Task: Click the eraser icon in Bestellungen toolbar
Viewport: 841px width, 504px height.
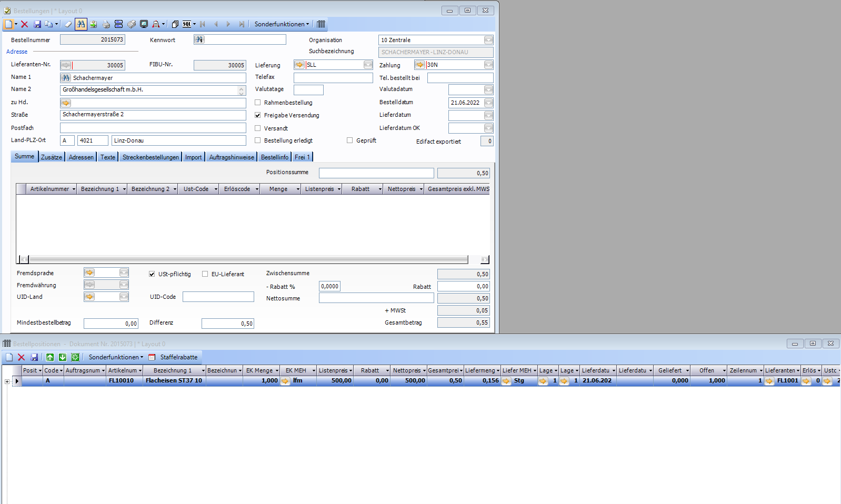Action: click(68, 24)
